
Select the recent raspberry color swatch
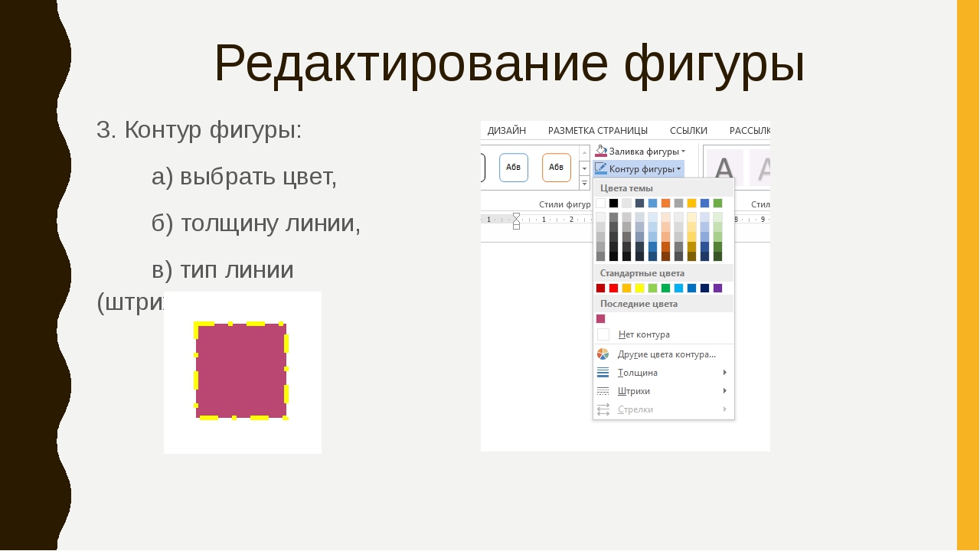point(601,318)
